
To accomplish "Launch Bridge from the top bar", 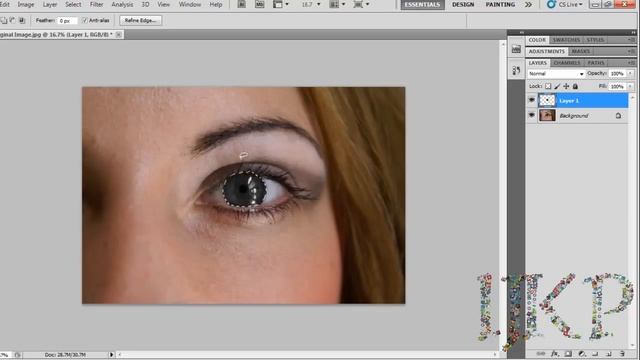I will click(242, 4).
